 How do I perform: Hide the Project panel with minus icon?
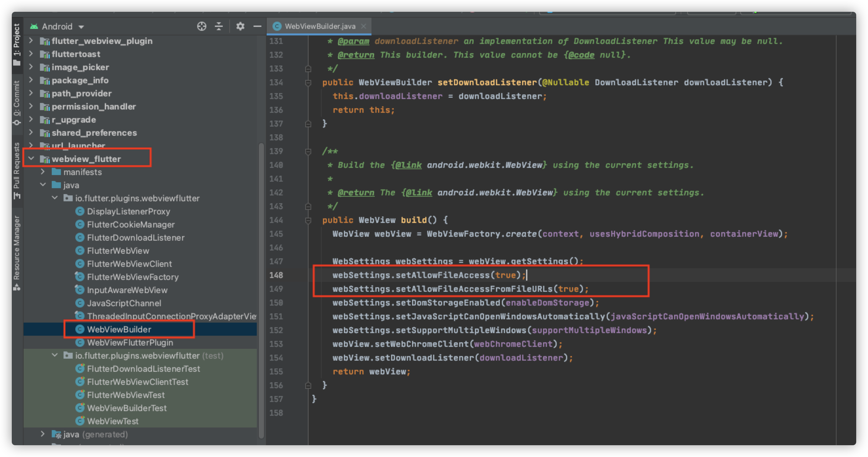[257, 26]
